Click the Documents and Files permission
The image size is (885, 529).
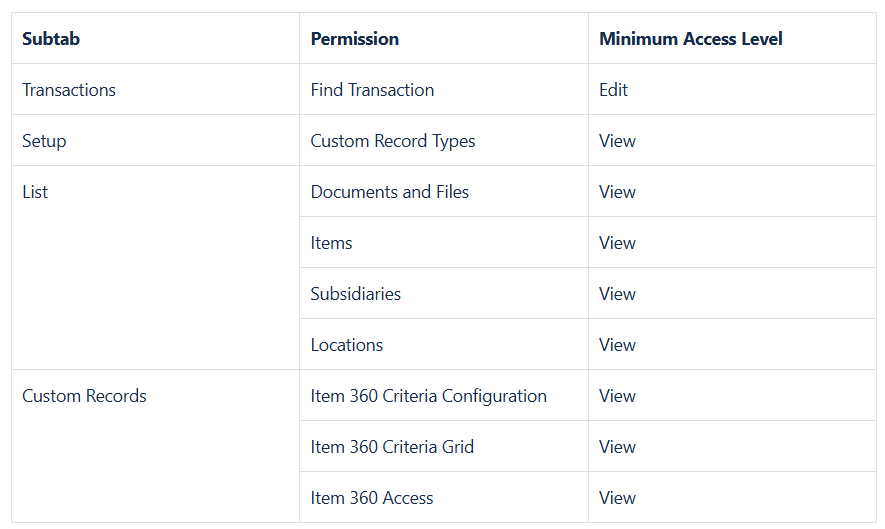pyautogui.click(x=389, y=192)
